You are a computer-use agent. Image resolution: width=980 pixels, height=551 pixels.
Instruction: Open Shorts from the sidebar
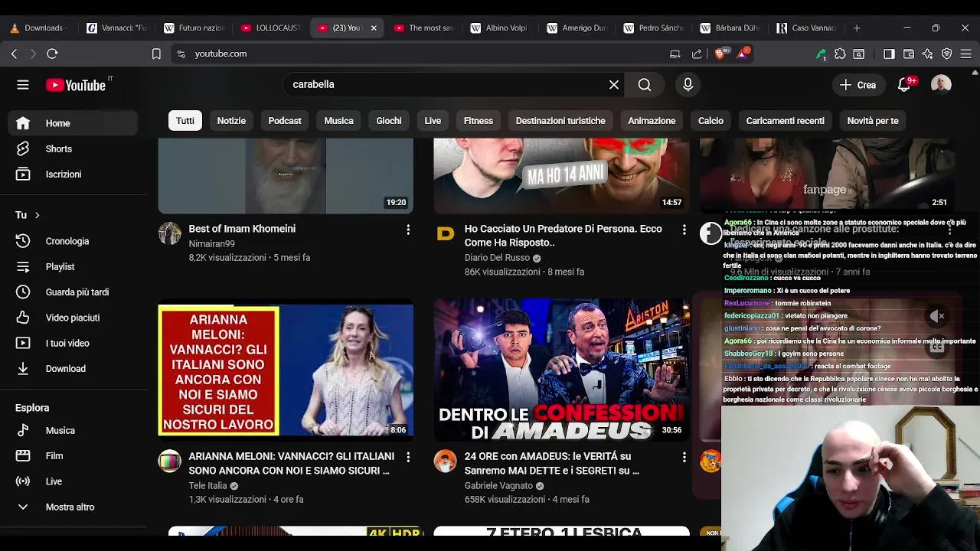[74, 148]
